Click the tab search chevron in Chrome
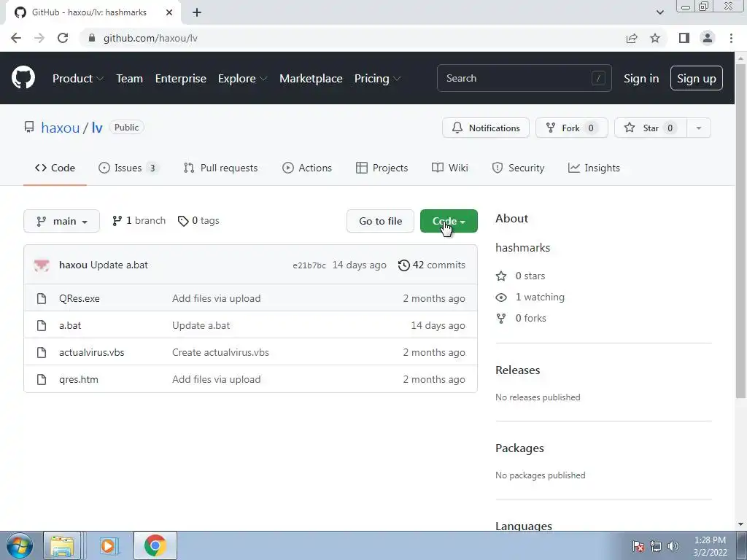The width and height of the screenshot is (747, 560). pos(659,12)
